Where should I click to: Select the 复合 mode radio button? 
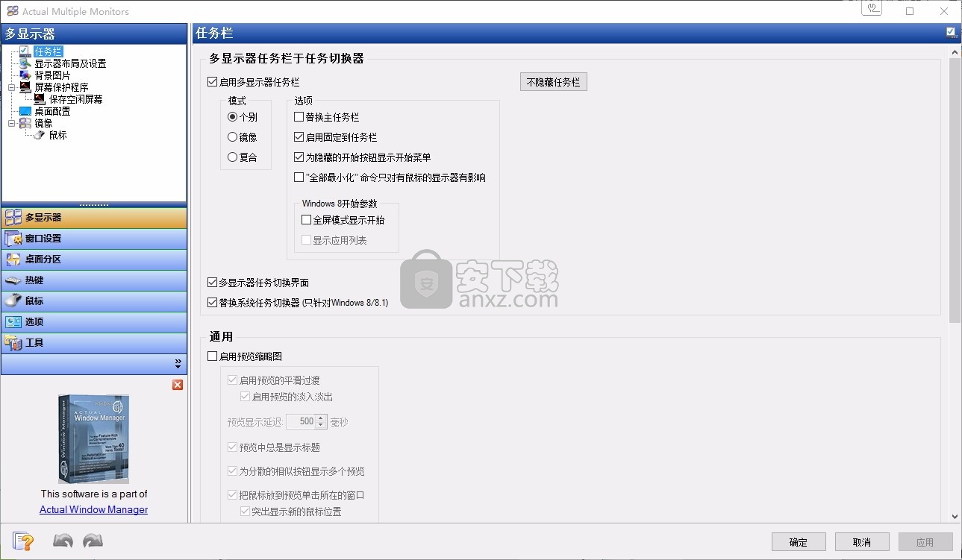233,157
